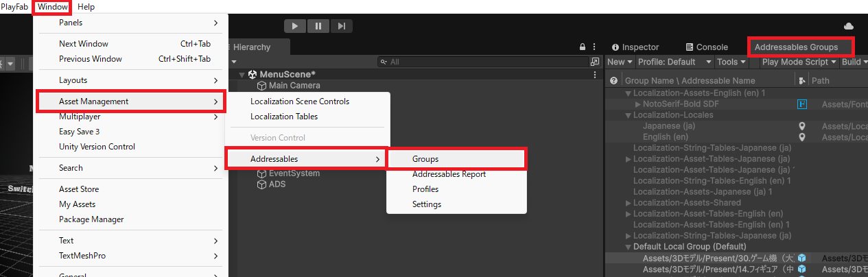Expand the Localization-Assets-Shared group
This screenshot has width=868, height=277.
click(629, 203)
